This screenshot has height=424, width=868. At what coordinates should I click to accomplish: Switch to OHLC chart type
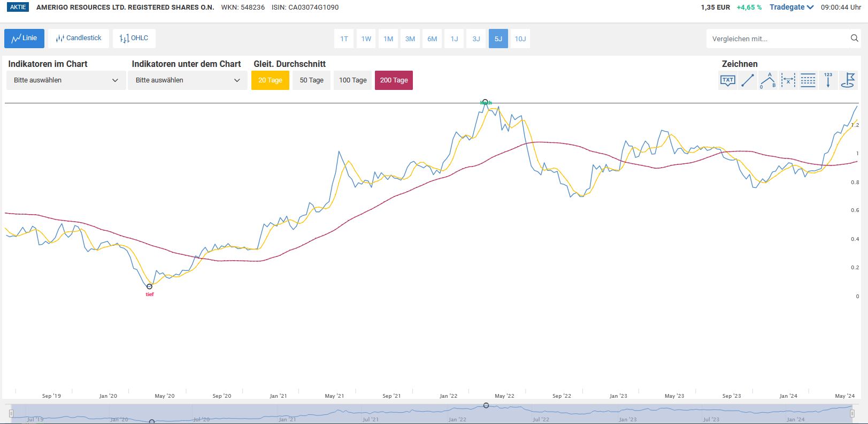[x=134, y=38]
